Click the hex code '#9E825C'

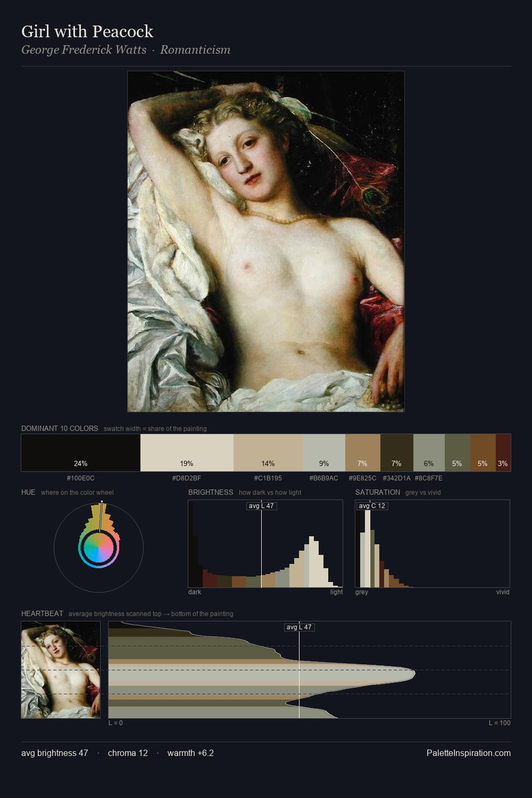pos(362,478)
